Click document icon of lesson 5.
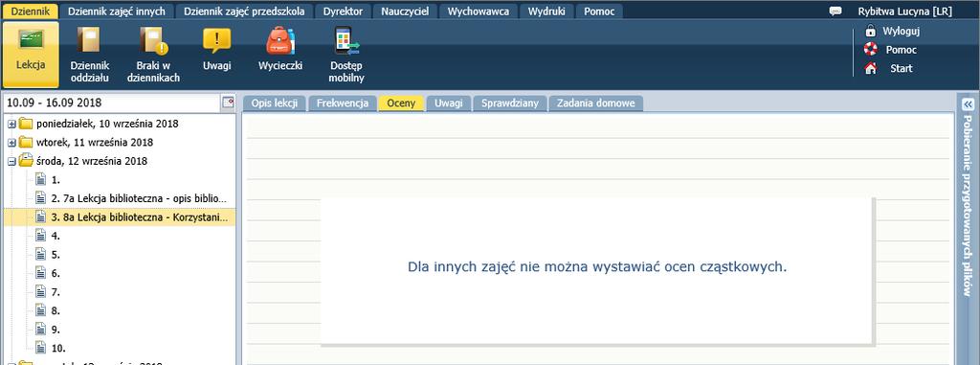The image size is (980, 365). pyautogui.click(x=40, y=254)
